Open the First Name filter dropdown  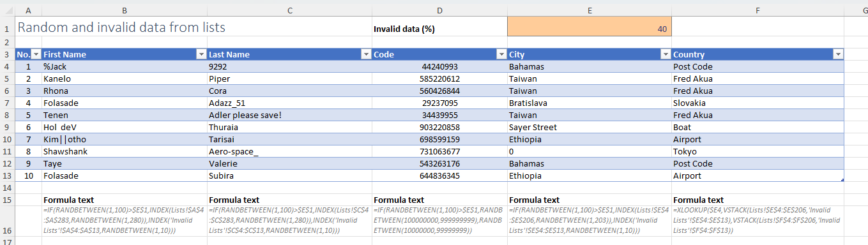click(201, 55)
